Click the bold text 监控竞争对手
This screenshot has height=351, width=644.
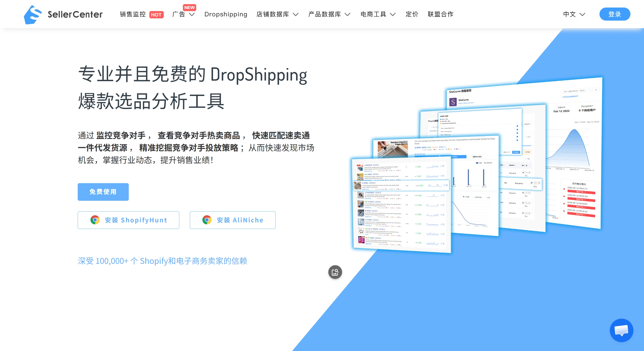121,135
